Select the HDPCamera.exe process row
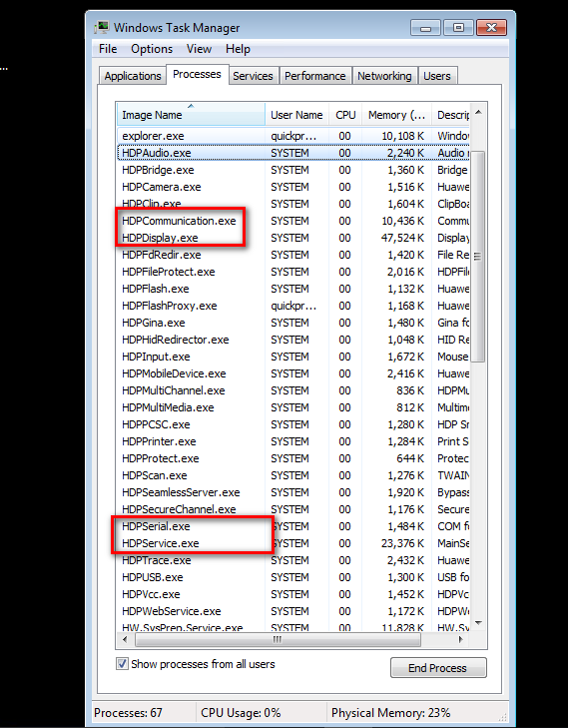The height and width of the screenshot is (728, 568). coord(293,187)
